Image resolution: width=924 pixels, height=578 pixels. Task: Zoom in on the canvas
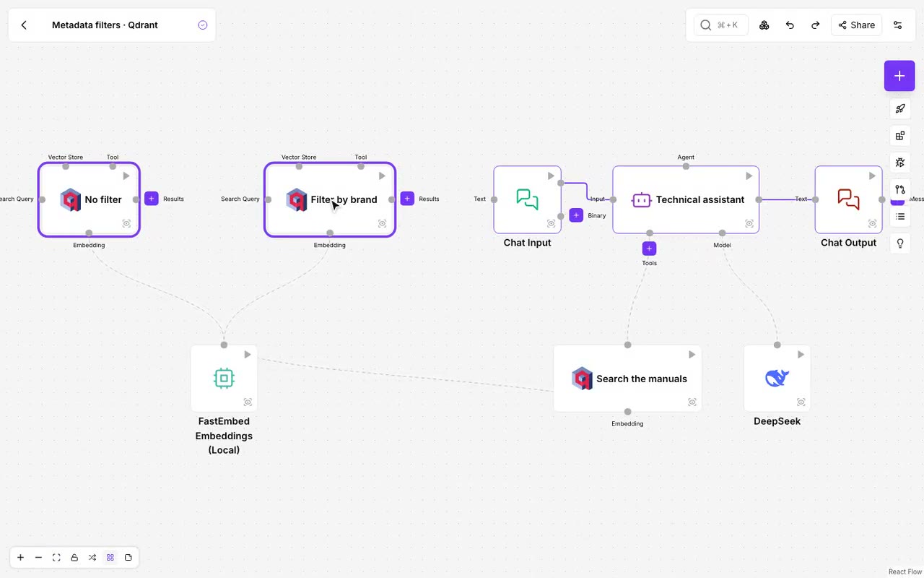click(21, 558)
